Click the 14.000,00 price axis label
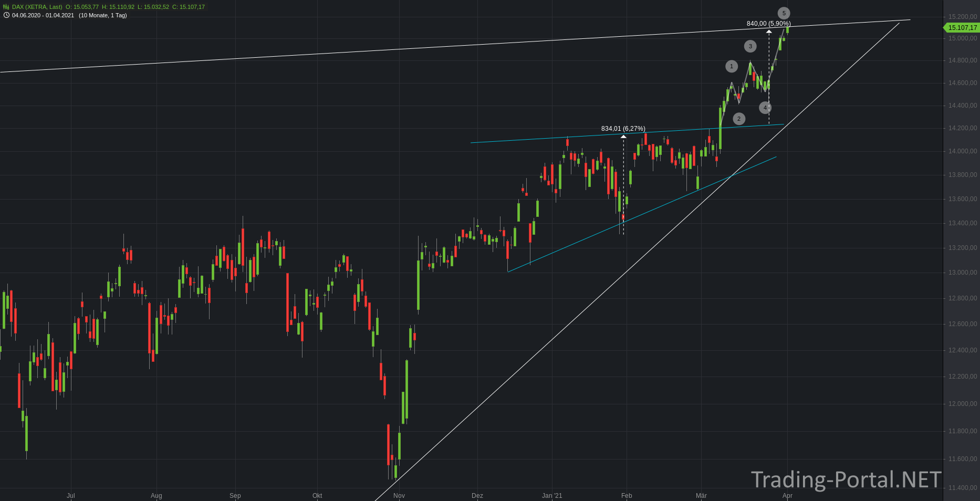 coord(963,151)
